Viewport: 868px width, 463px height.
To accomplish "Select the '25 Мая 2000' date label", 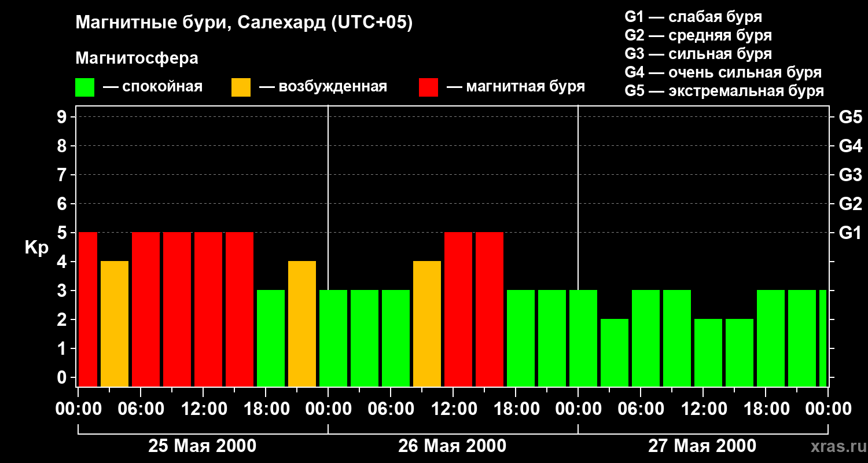I will coord(203,446).
